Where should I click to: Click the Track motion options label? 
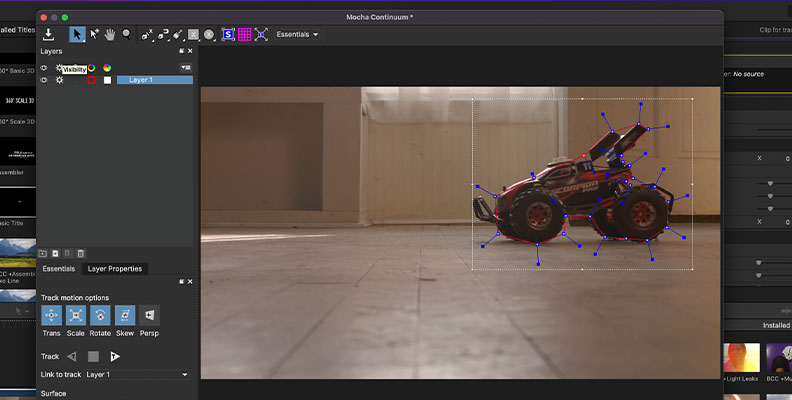pos(75,298)
